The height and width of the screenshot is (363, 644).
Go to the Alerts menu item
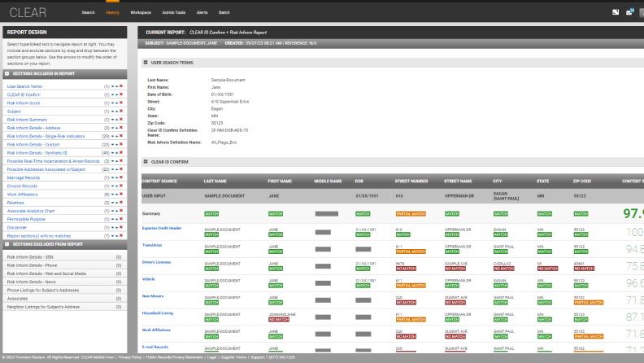[202, 13]
